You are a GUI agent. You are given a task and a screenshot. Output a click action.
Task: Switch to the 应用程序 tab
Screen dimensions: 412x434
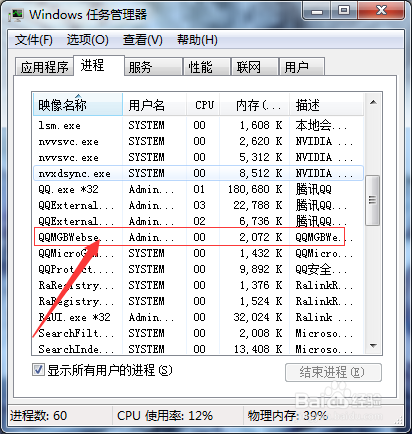tap(44, 67)
